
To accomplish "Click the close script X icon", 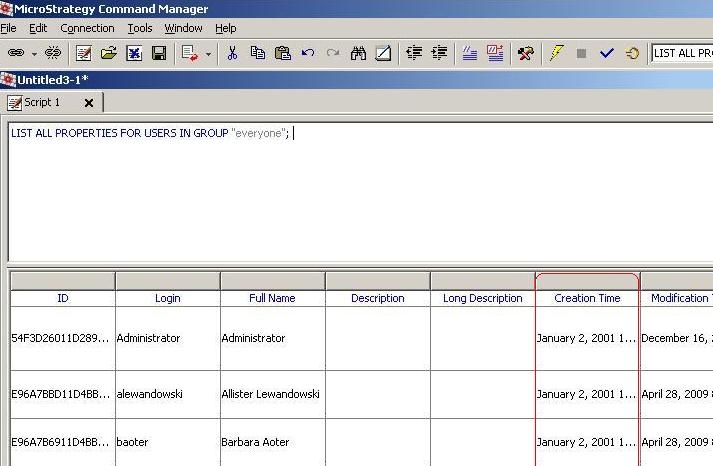I will [134, 53].
